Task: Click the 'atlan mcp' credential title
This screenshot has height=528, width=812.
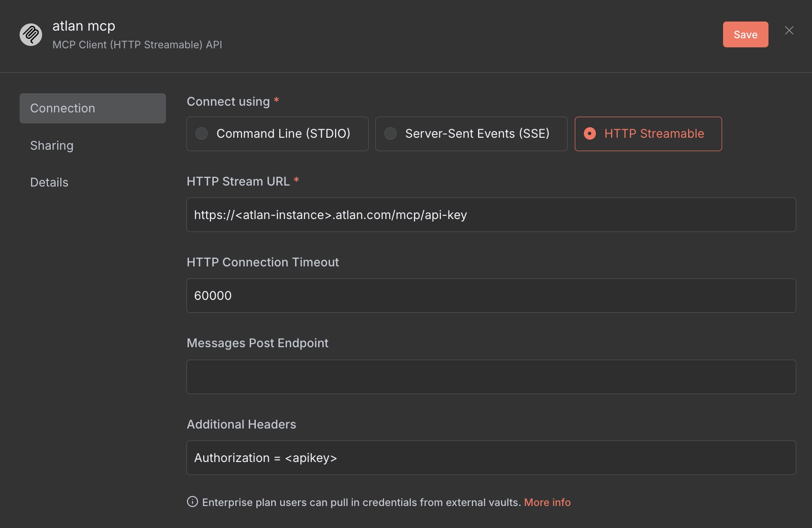Action: 84,26
